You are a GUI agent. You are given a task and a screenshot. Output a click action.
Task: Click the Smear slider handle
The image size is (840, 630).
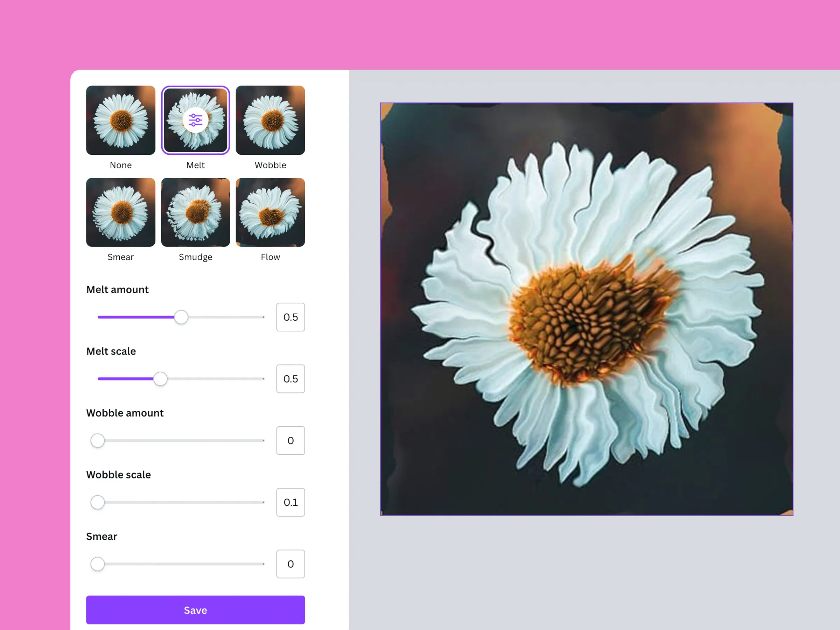[98, 564]
